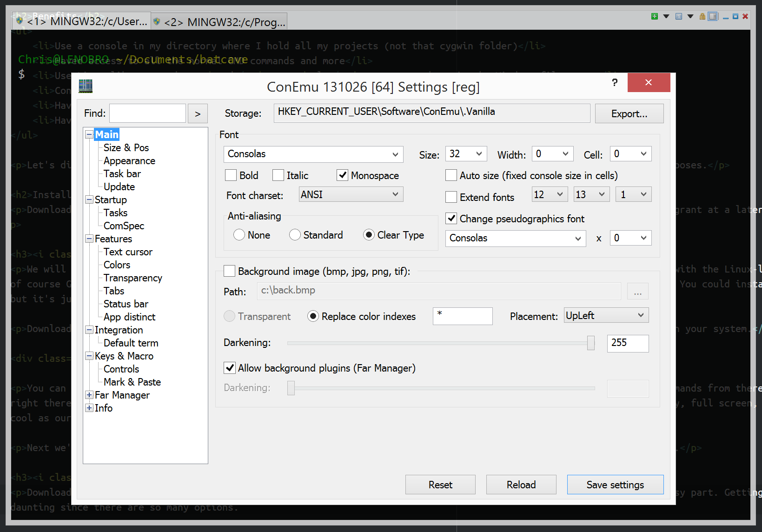Toggle the console scrollbar panel icon

pos(713,16)
